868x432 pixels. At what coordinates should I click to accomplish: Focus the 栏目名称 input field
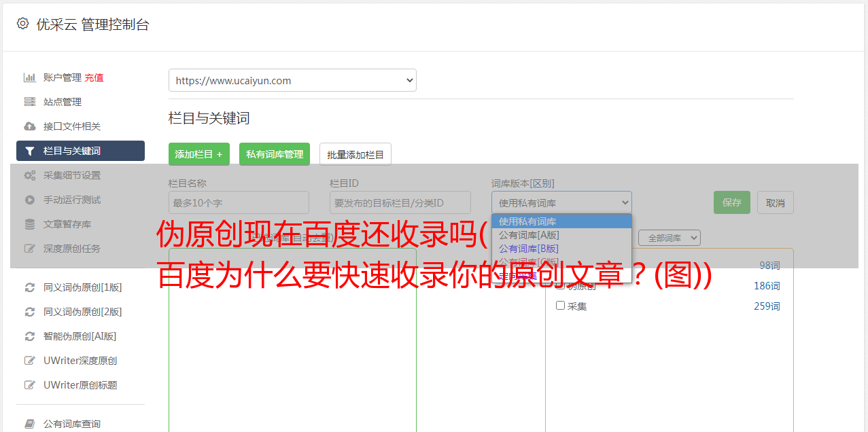(x=239, y=202)
